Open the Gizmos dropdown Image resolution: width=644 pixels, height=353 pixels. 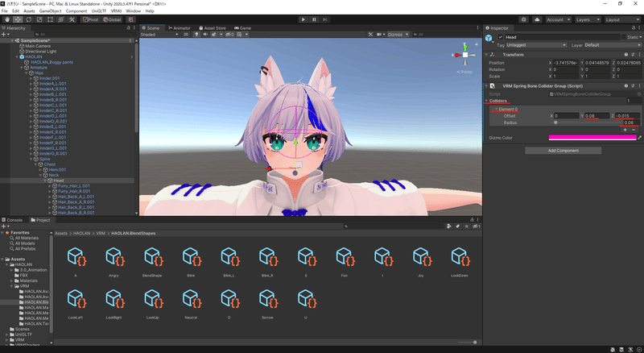click(398, 34)
